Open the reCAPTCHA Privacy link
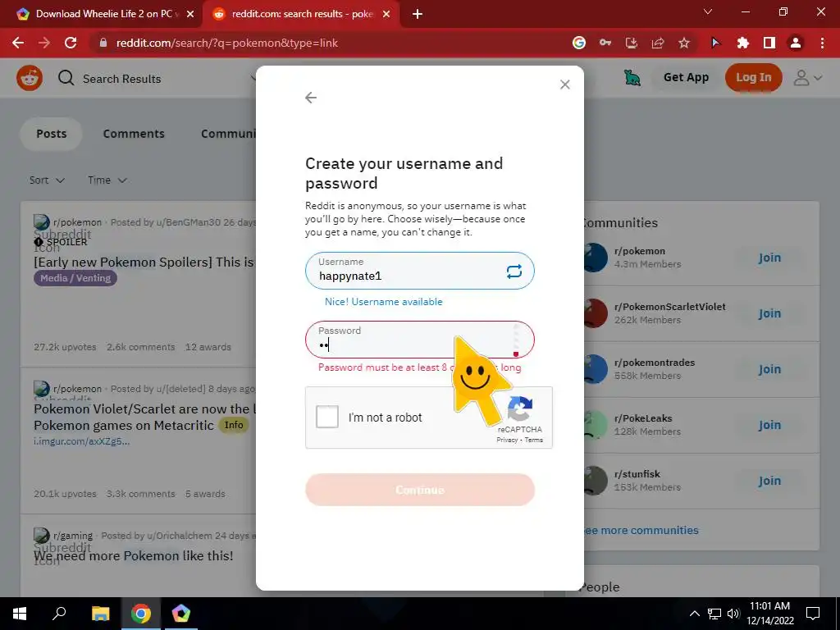Screen dimensions: 840x630 (x=507, y=440)
